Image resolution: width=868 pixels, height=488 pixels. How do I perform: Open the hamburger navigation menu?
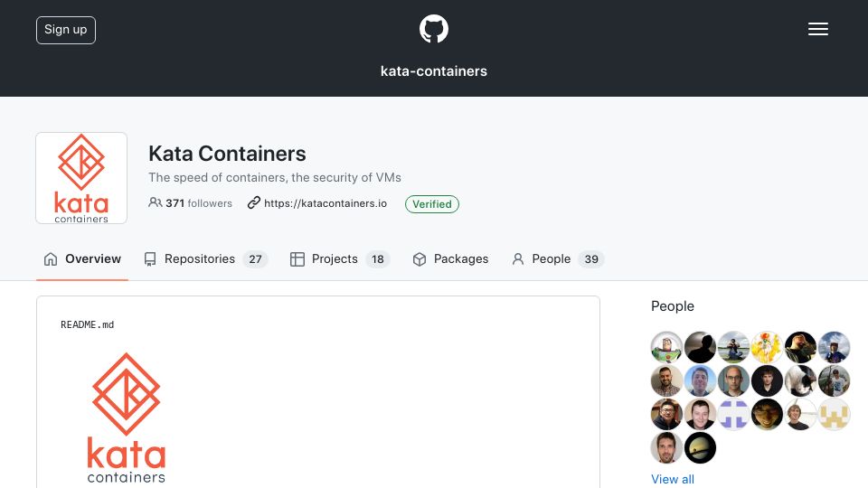click(817, 29)
